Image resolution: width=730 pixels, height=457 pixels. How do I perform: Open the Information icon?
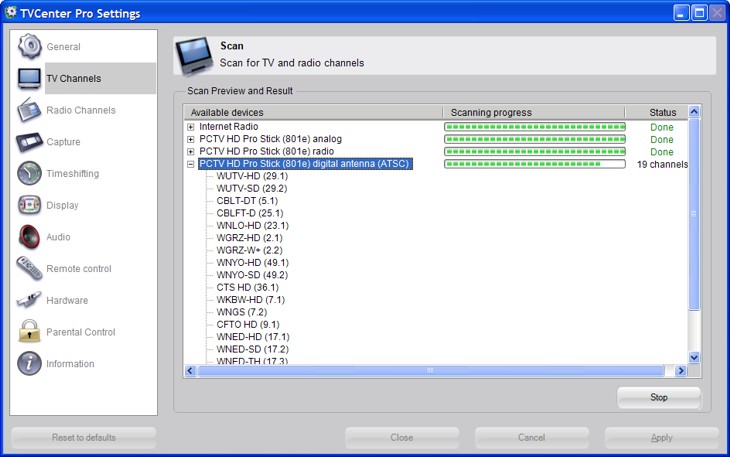[x=29, y=363]
